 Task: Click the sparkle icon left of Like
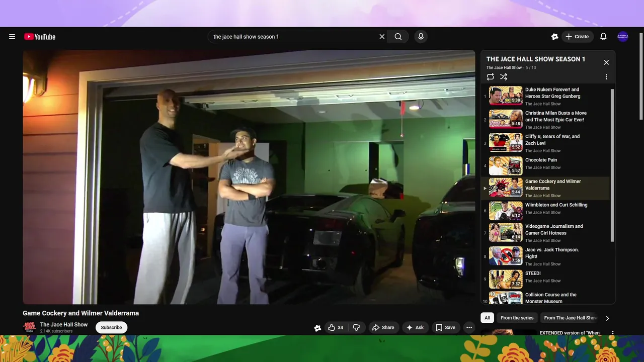click(317, 328)
